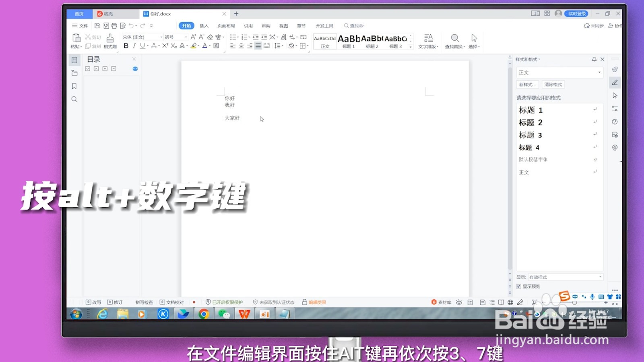Apply underline formatting
The height and width of the screenshot is (362, 644).
tap(142, 46)
